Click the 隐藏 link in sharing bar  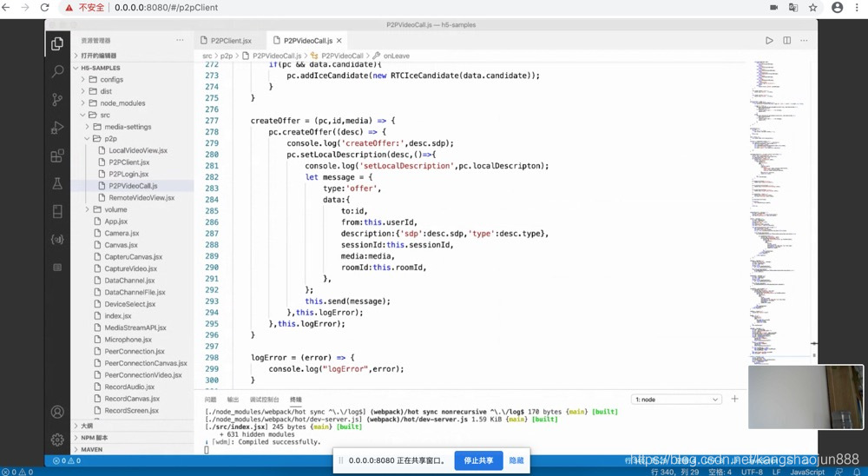516,461
